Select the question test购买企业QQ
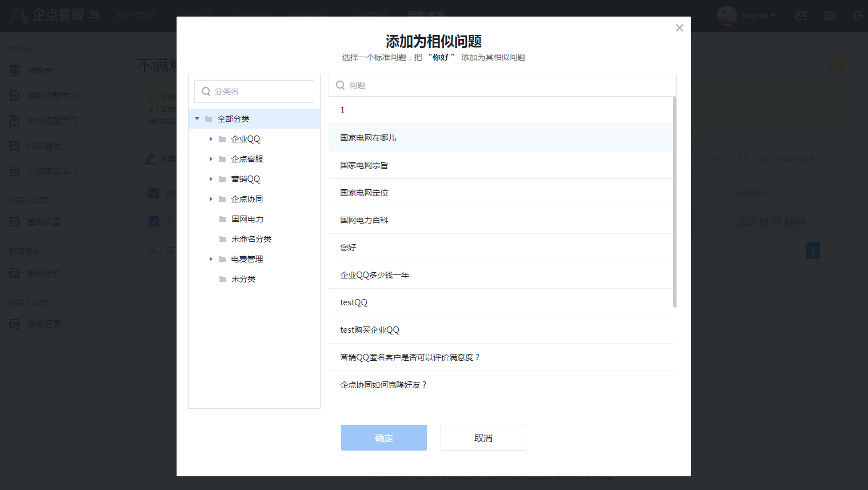Viewport: 868px width, 490px height. coord(501,330)
